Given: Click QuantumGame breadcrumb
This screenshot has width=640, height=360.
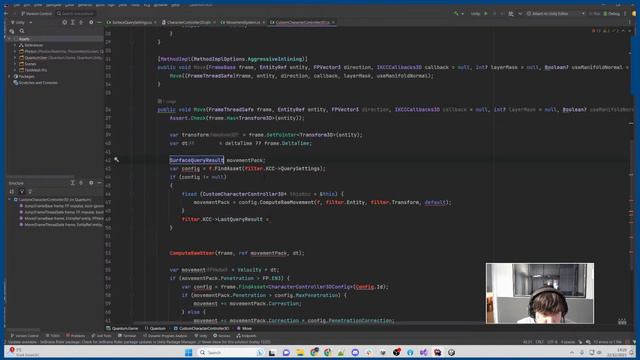Looking at the screenshot, I should point(122,328).
